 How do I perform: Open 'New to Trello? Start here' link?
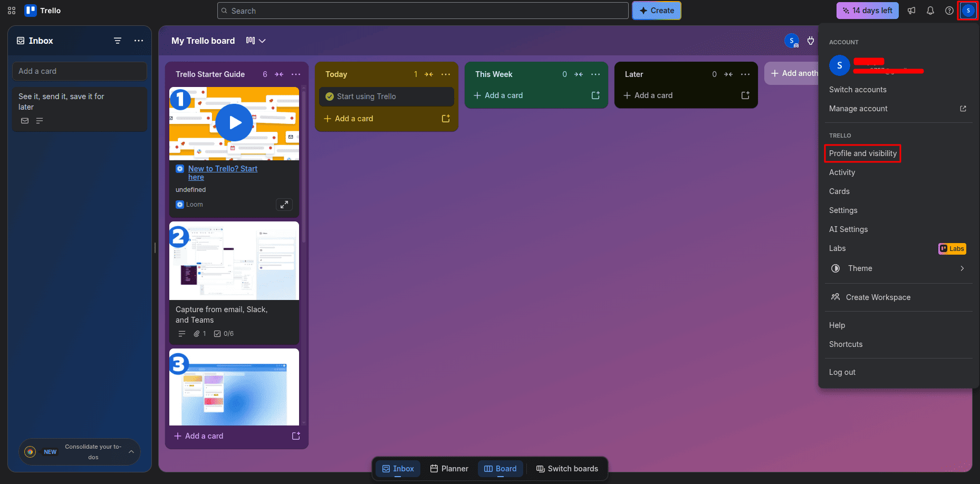(x=223, y=173)
